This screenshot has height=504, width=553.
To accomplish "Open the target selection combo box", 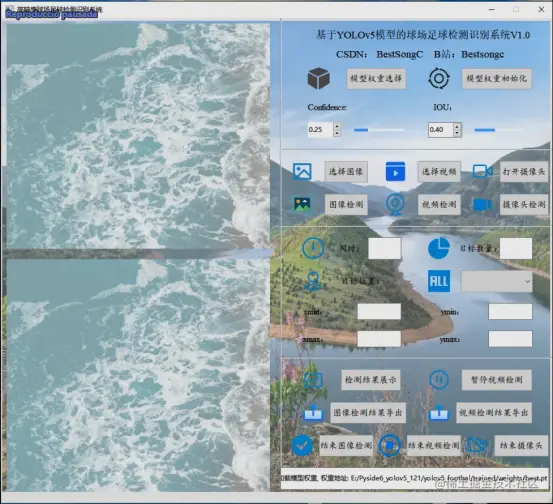I will point(497,281).
